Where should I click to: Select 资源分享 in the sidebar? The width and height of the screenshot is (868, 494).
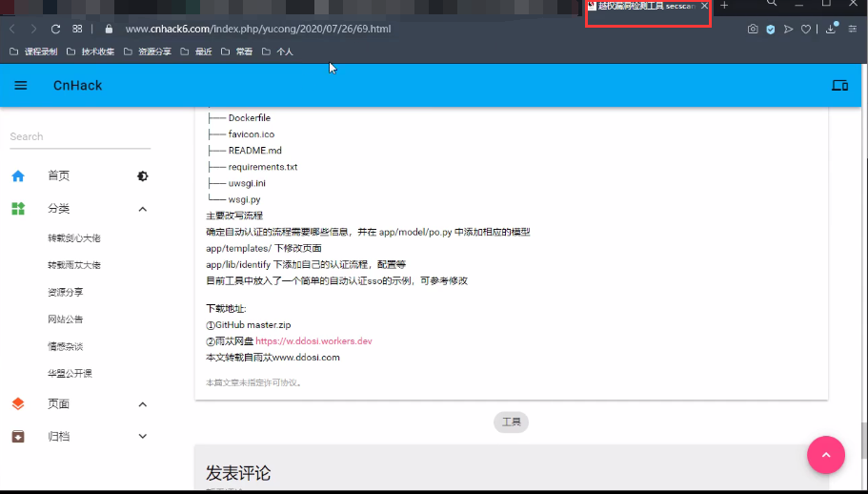click(x=65, y=293)
